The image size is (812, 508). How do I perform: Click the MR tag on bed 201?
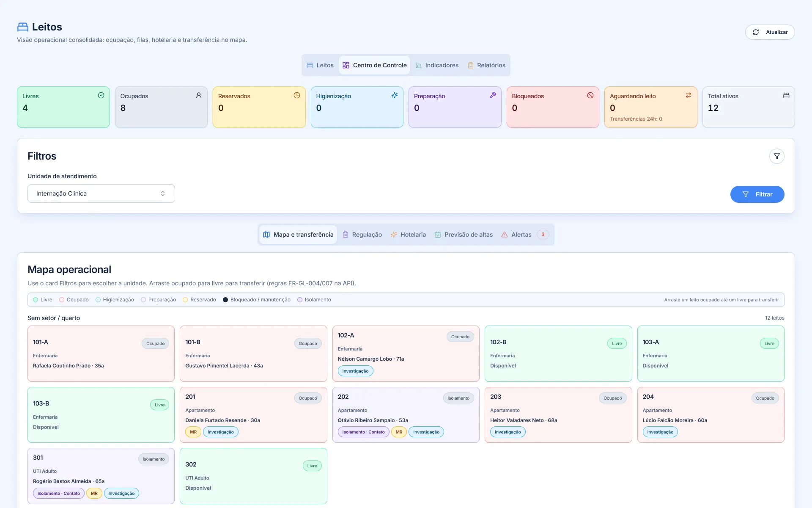click(193, 432)
